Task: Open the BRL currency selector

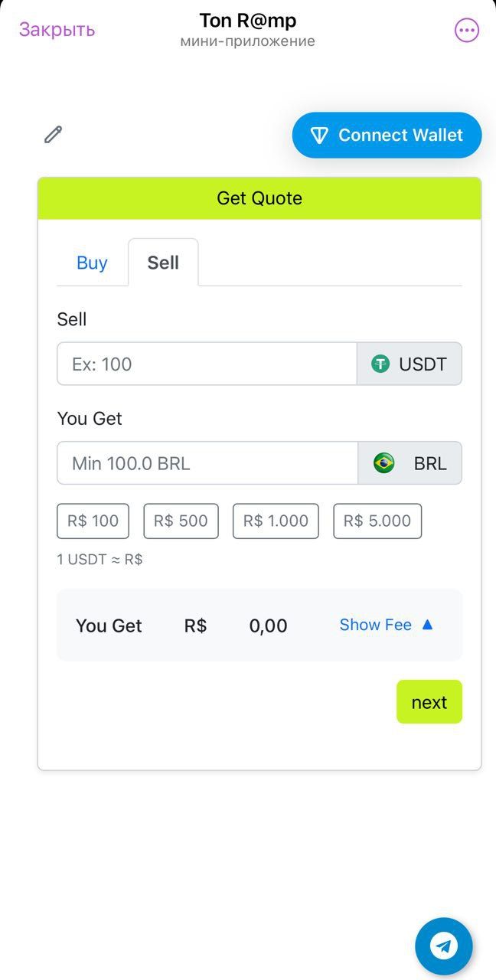Action: click(x=410, y=462)
